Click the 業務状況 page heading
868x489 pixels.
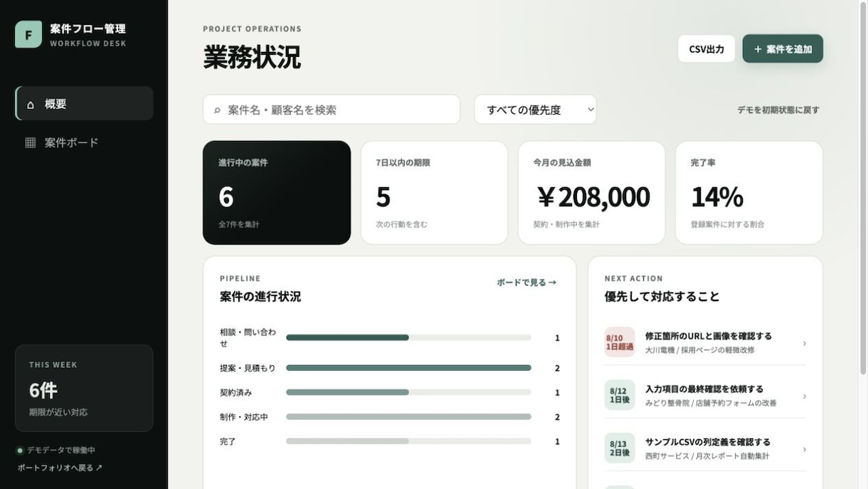click(x=252, y=57)
